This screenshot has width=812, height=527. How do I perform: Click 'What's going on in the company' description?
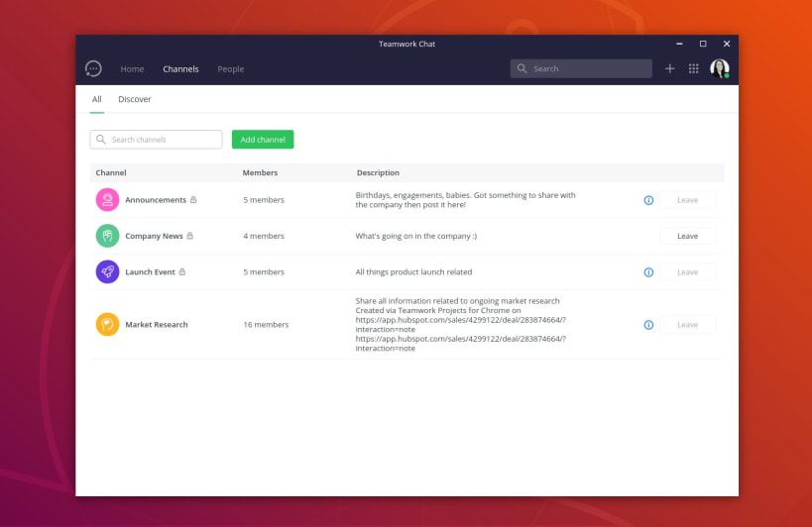[415, 236]
